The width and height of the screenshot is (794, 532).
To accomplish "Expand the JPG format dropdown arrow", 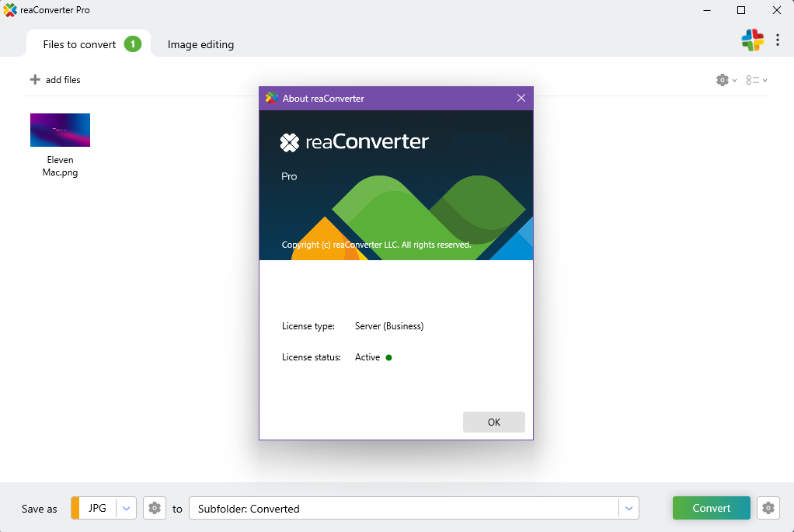I will pyautogui.click(x=126, y=508).
